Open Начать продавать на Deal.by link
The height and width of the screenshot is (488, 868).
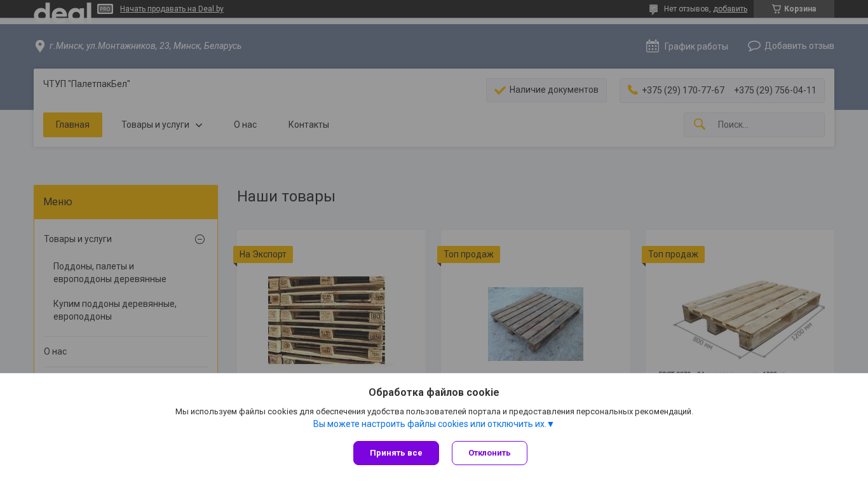(172, 9)
